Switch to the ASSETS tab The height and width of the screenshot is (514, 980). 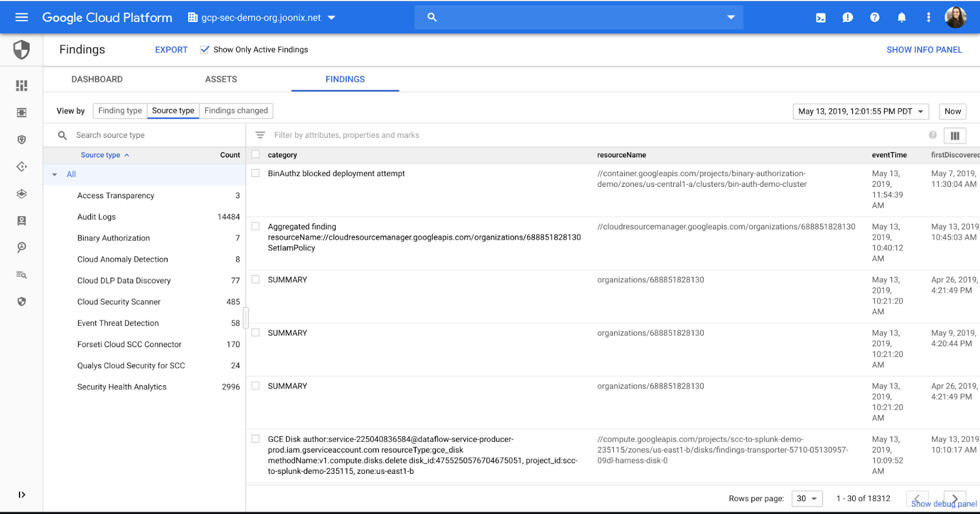click(221, 79)
